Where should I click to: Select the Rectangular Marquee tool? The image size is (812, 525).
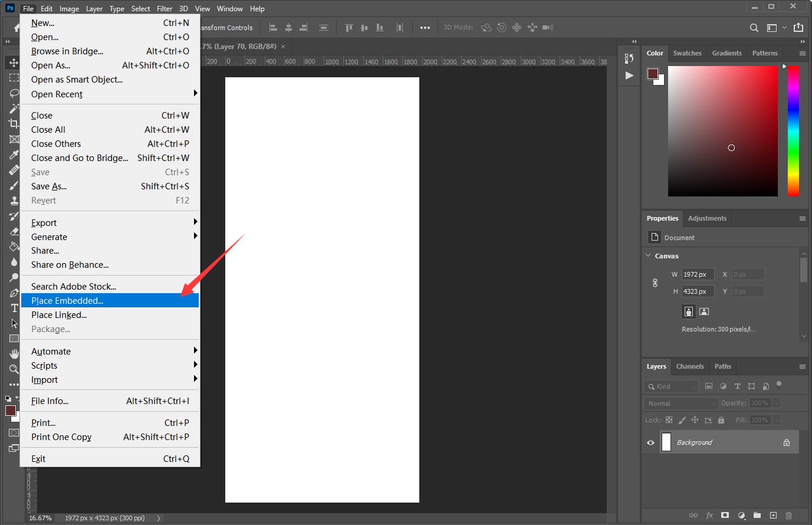14,78
